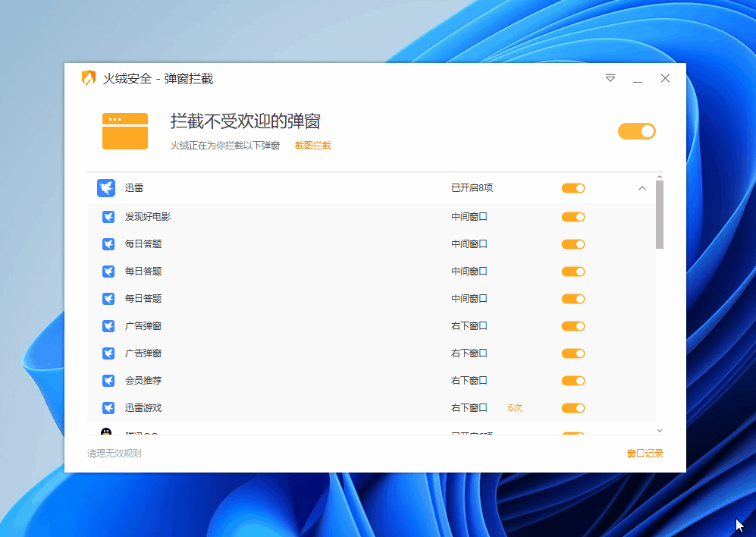This screenshot has height=537, width=756.
Task: Open the title bar dropdown menu icon
Action: (610, 78)
